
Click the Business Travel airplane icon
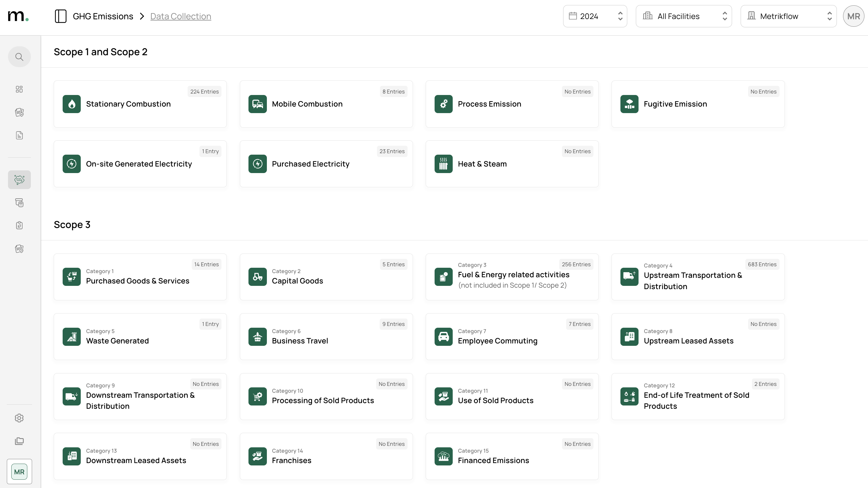pyautogui.click(x=257, y=337)
